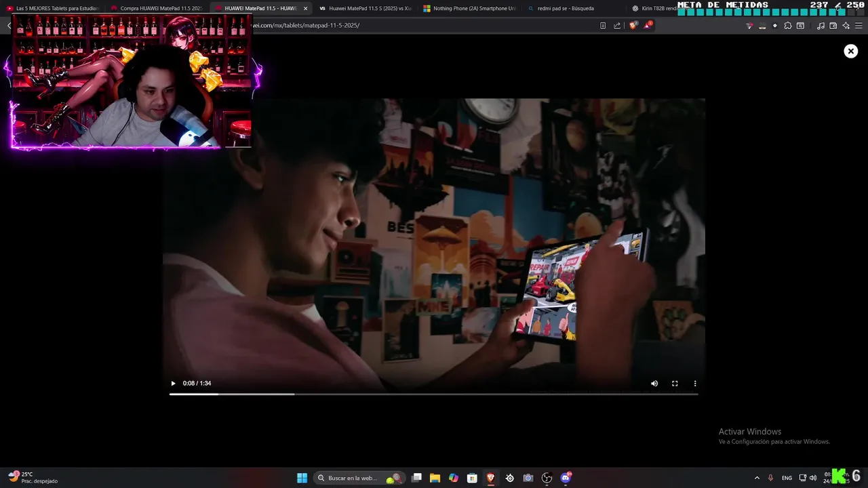Image resolution: width=868 pixels, height=488 pixels.
Task: Open the browser hamburger main menu
Action: [859, 26]
